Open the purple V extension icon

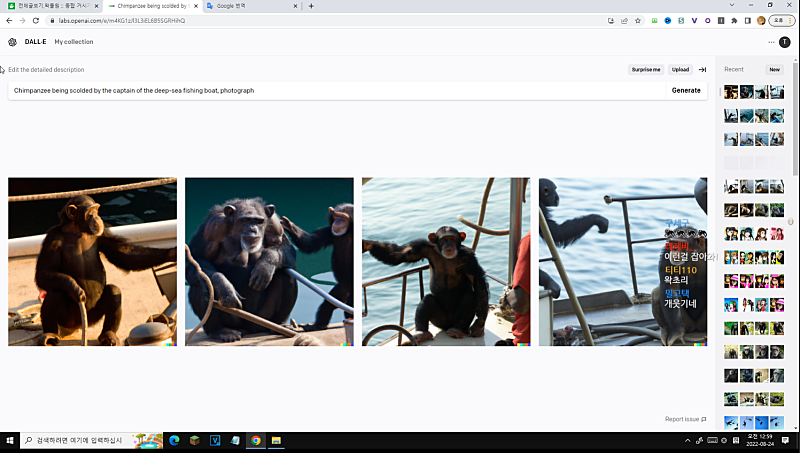pos(694,20)
